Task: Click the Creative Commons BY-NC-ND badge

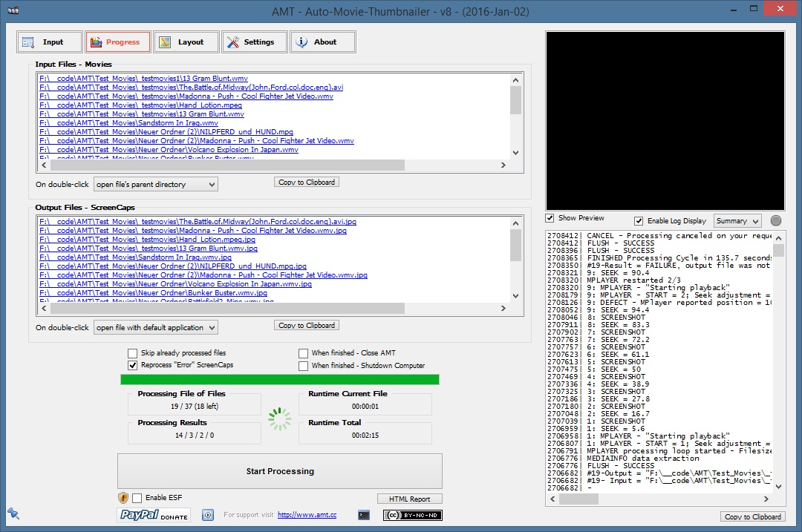Action: (412, 515)
